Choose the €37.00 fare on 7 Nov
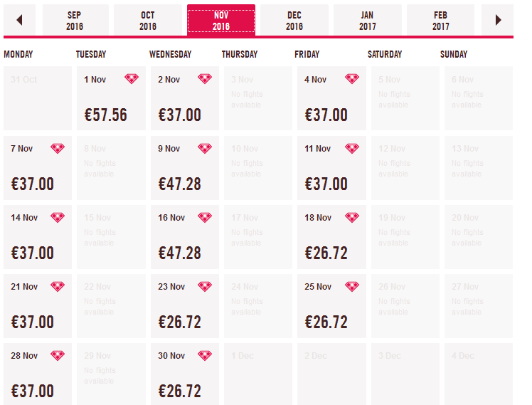Image resolution: width=532 pixels, height=405 pixels. tap(33, 184)
